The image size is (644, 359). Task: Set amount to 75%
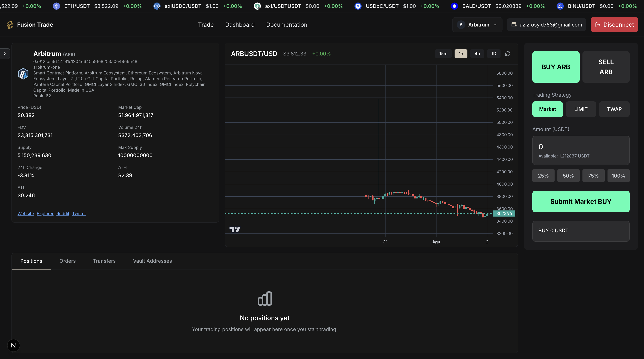(593, 176)
